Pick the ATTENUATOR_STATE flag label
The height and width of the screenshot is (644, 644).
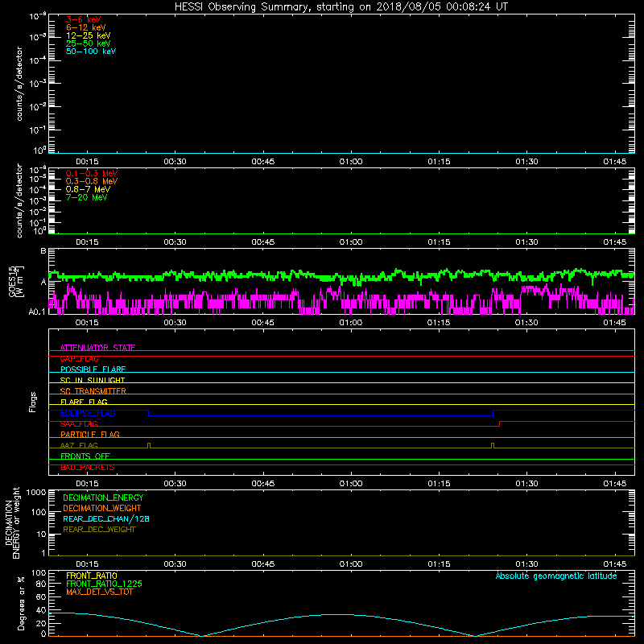[97, 348]
